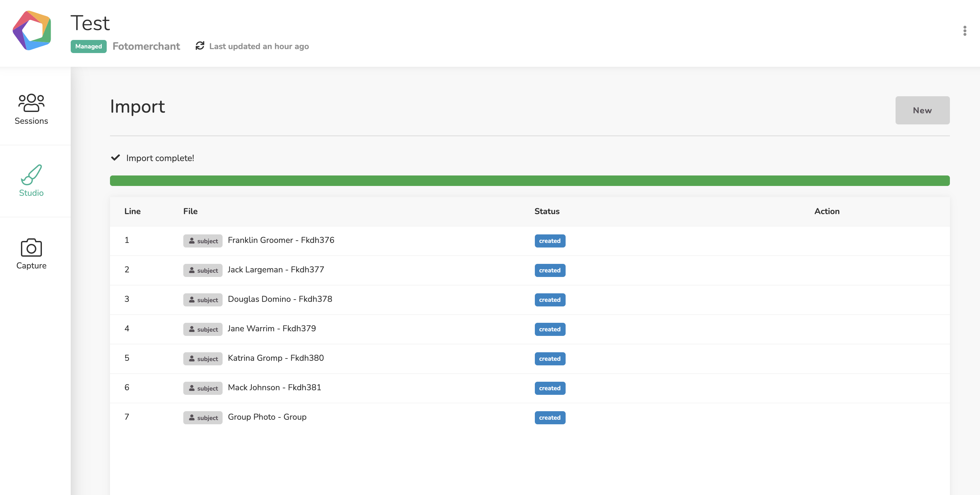This screenshot has height=495, width=980.
Task: Open the Capture camera icon
Action: [31, 248]
